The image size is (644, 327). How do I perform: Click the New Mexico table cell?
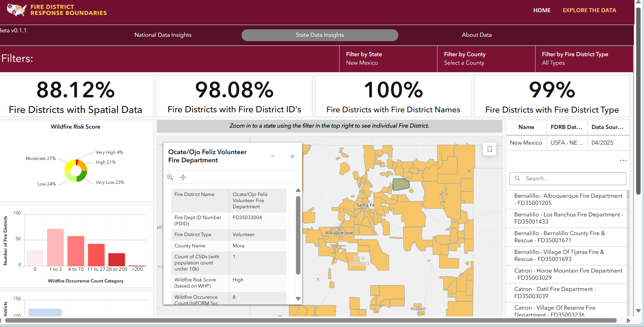pyautogui.click(x=526, y=143)
